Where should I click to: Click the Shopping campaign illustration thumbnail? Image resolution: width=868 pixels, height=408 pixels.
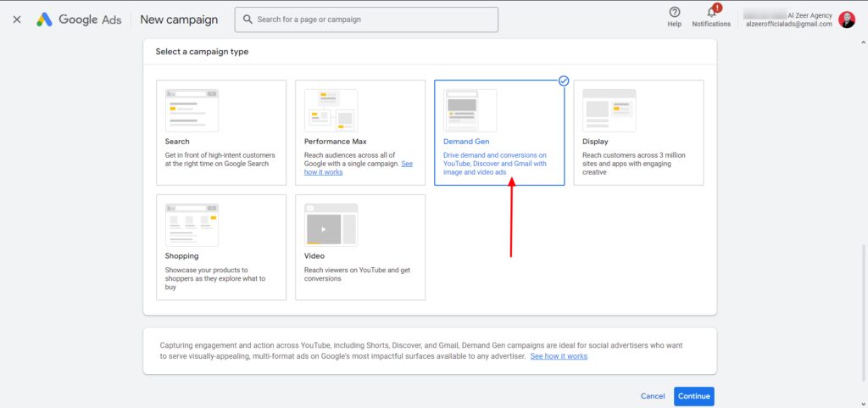[192, 225]
